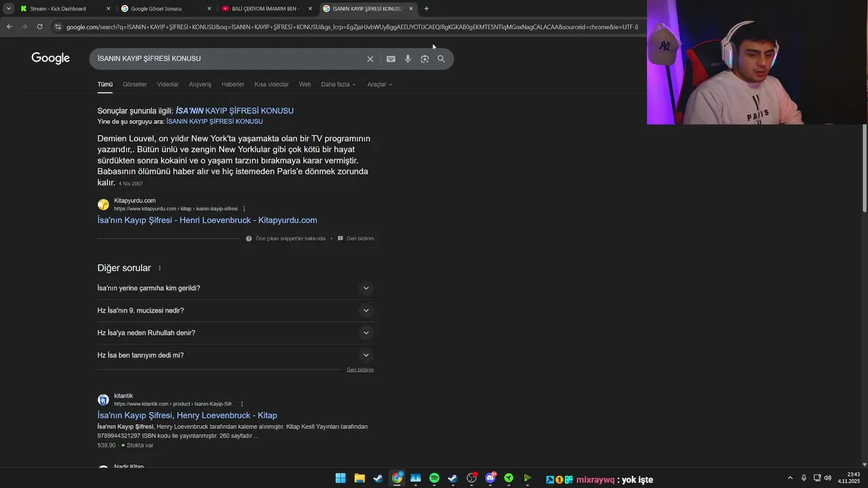The width and height of the screenshot is (868, 488).
Task: Click the tray microphone icon
Action: [x=804, y=479]
